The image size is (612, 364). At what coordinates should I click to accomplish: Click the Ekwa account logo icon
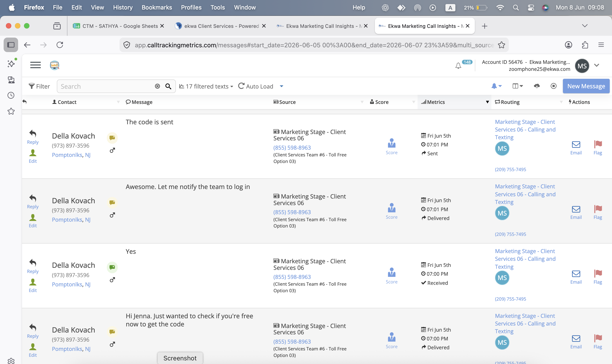pos(54,65)
